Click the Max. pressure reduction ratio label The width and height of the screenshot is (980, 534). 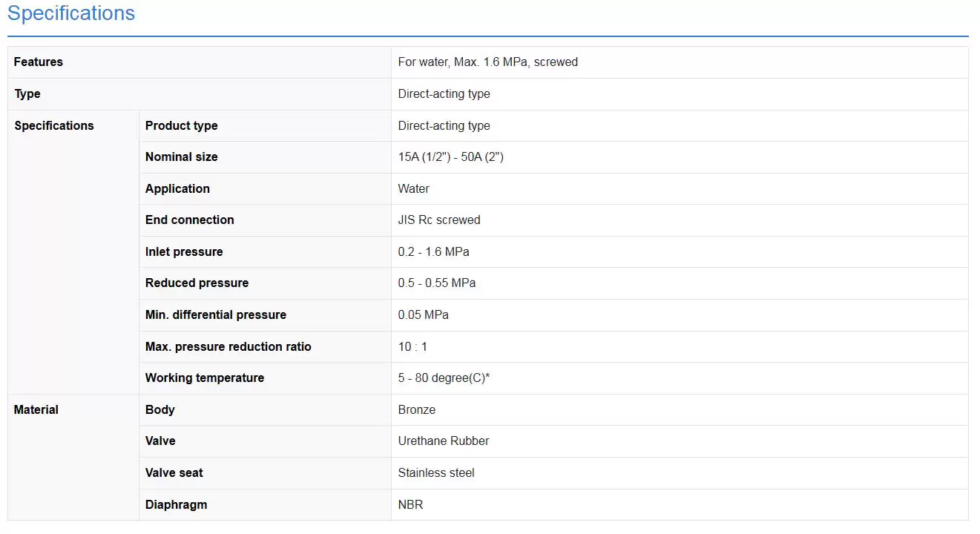click(x=228, y=347)
